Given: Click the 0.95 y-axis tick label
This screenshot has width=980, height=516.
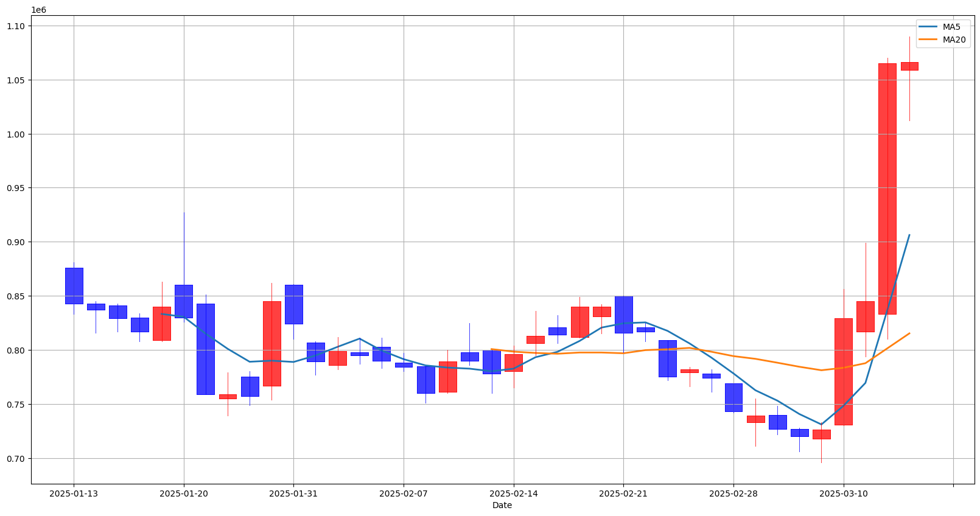Looking at the screenshot, I should pyautogui.click(x=16, y=189).
